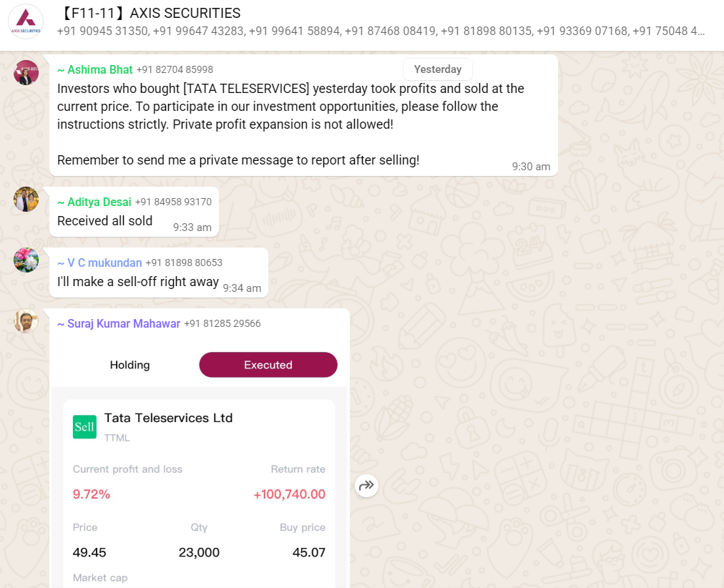Click Ashima Bhat's profile picture
Image resolution: width=724 pixels, height=588 pixels.
[26, 72]
